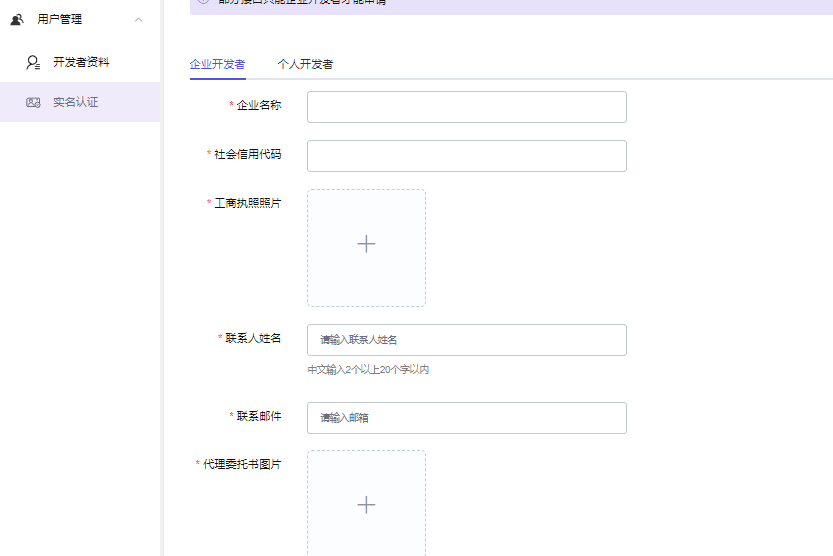Click the 社会信用代码 field label
Image resolution: width=833 pixels, height=556 pixels.
pyautogui.click(x=248, y=155)
